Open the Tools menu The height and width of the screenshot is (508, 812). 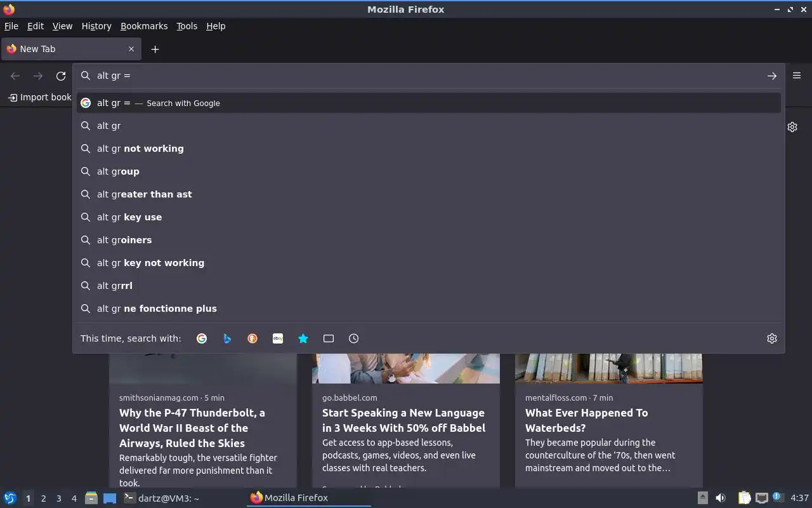(187, 26)
